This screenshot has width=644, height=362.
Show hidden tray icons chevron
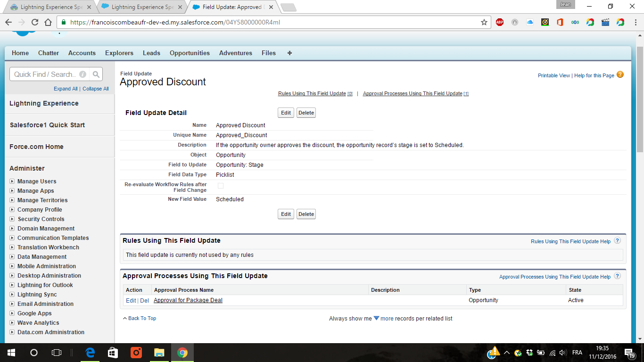pos(507,353)
